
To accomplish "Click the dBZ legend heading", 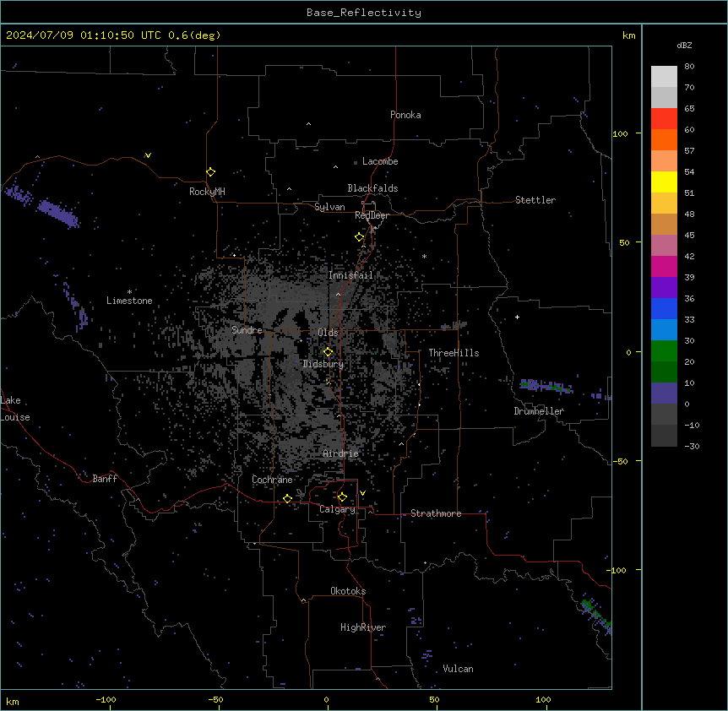I will (x=684, y=45).
